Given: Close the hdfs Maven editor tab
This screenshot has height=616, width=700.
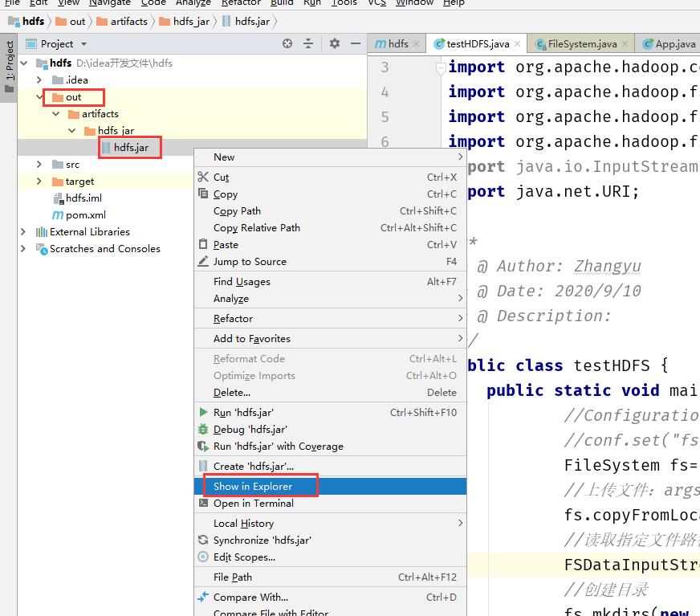Looking at the screenshot, I should pyautogui.click(x=416, y=44).
